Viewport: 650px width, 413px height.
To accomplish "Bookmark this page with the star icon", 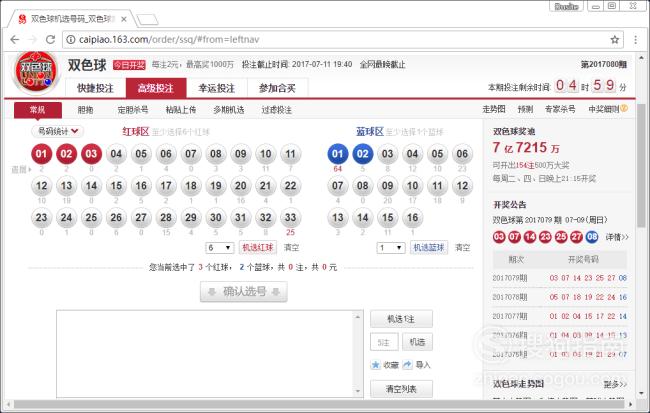I will (614, 39).
